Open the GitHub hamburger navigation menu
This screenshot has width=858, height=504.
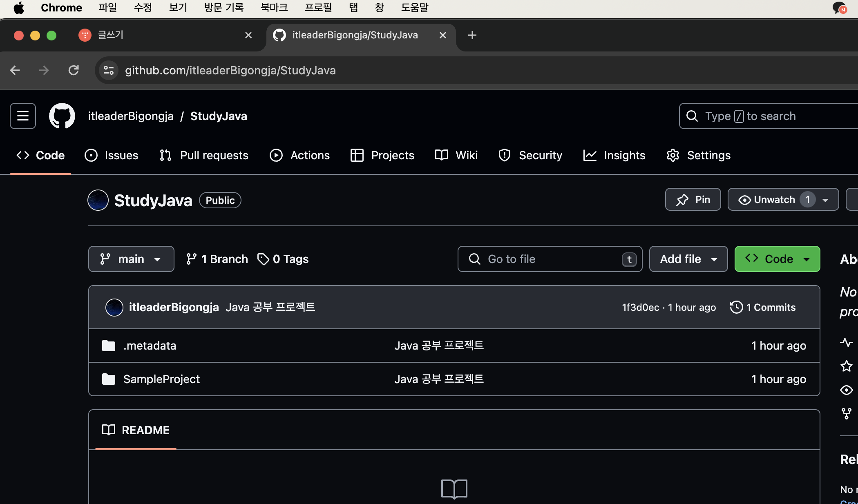[23, 116]
